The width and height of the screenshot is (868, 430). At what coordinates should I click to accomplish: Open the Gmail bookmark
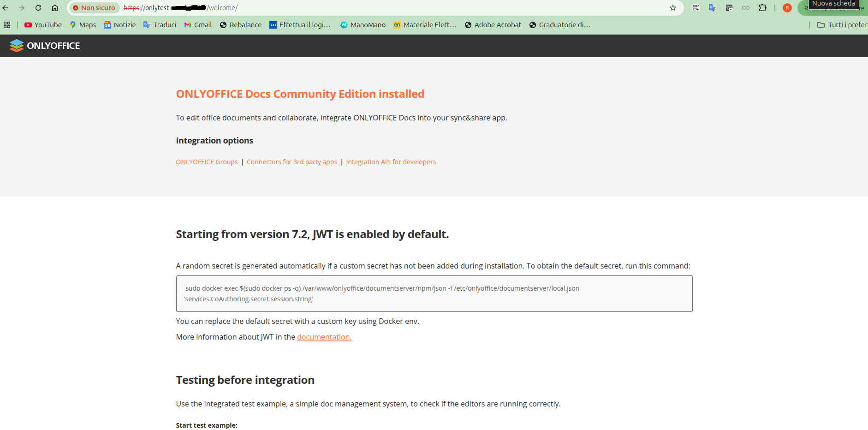pos(198,25)
